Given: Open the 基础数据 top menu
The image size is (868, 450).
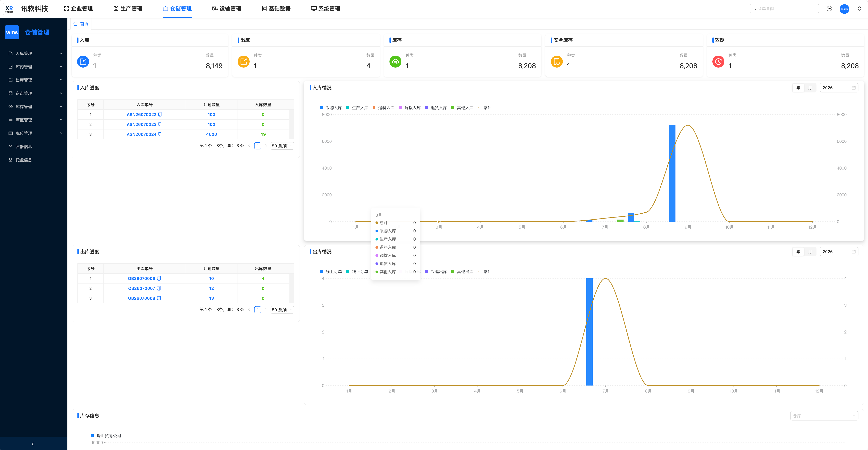Looking at the screenshot, I should coord(276,9).
